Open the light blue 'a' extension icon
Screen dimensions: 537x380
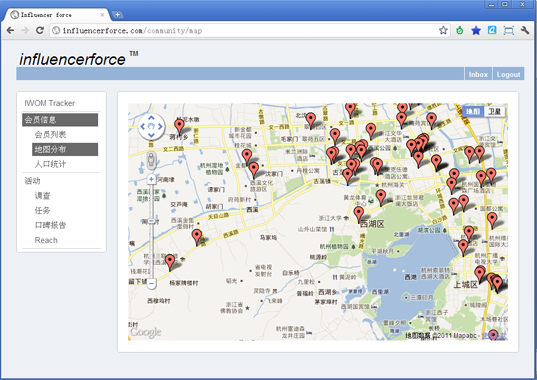(492, 30)
